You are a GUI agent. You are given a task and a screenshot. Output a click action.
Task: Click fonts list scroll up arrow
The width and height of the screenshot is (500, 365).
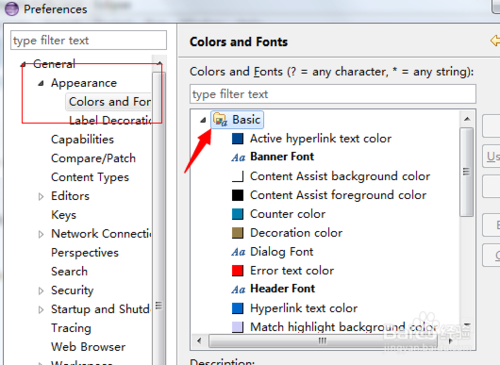pos(467,119)
